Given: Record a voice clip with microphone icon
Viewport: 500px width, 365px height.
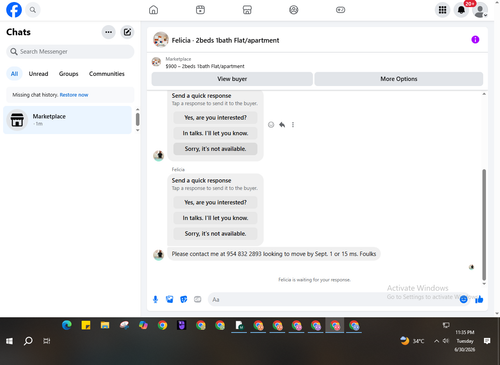Looking at the screenshot, I should [x=155, y=299].
